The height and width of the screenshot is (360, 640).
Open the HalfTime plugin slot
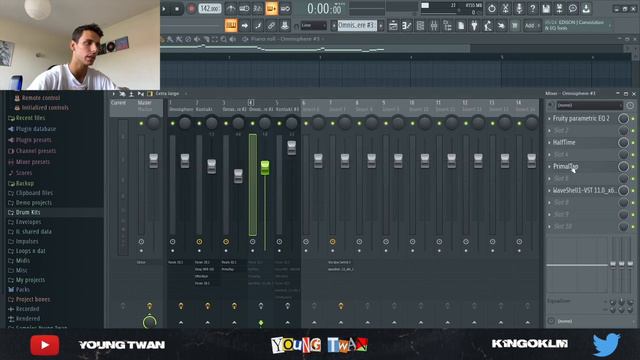point(564,142)
